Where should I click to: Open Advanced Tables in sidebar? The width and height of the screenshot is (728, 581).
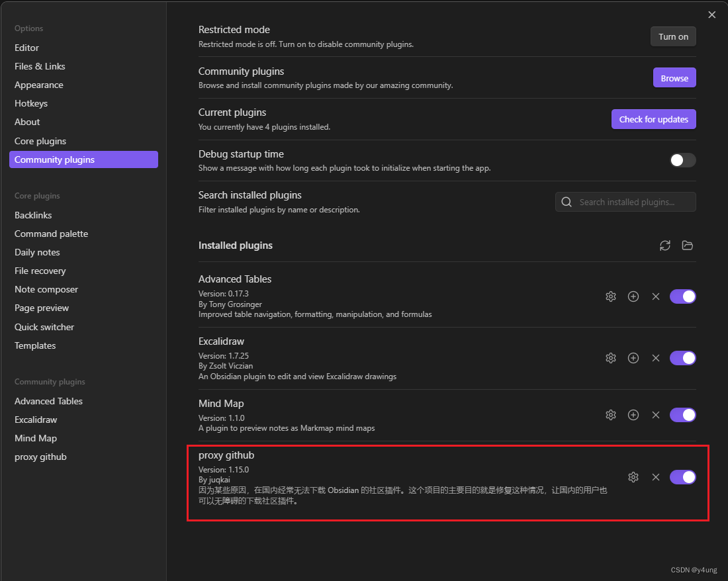[83, 402]
